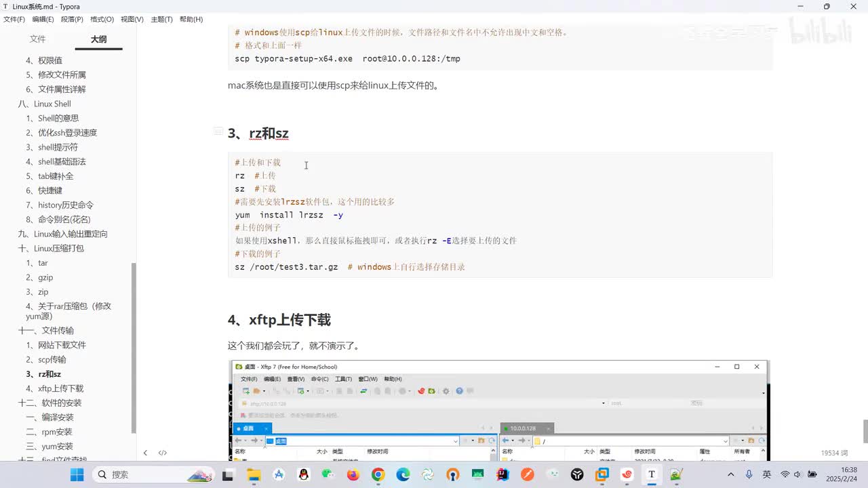868x488 pixels.
Task: Jump to 7、history历史命令 in outline
Action: (60, 205)
